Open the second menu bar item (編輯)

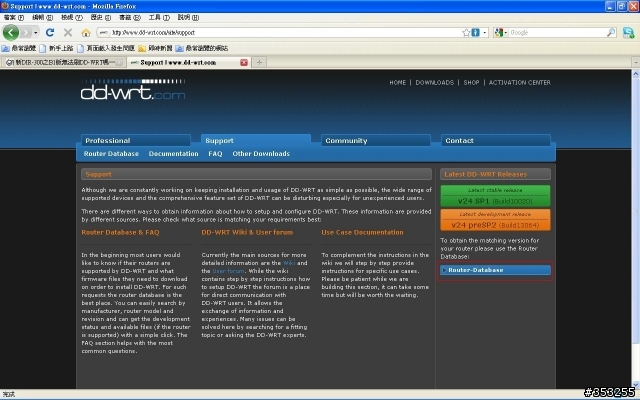point(42,18)
